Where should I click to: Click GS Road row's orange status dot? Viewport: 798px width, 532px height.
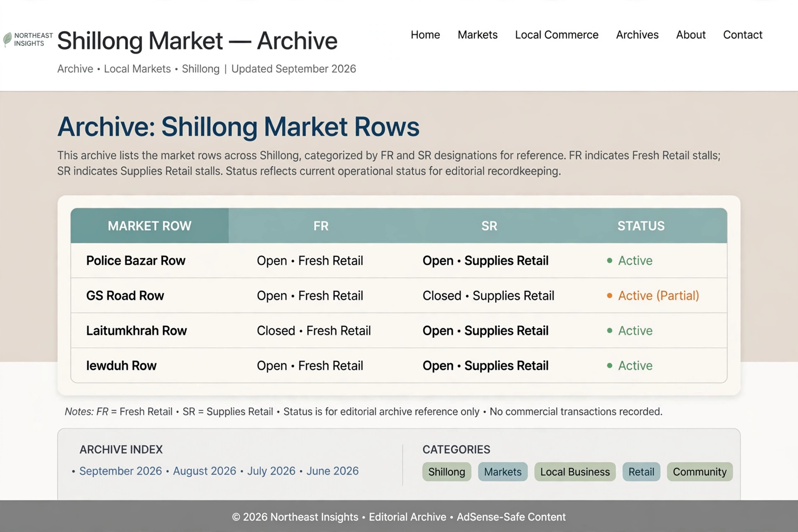point(609,296)
